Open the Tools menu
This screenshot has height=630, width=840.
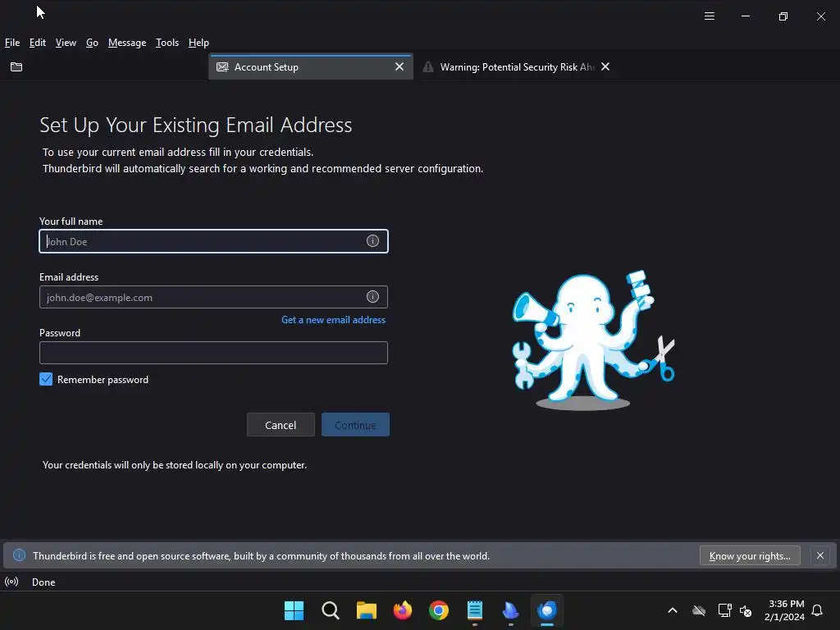pyautogui.click(x=167, y=43)
